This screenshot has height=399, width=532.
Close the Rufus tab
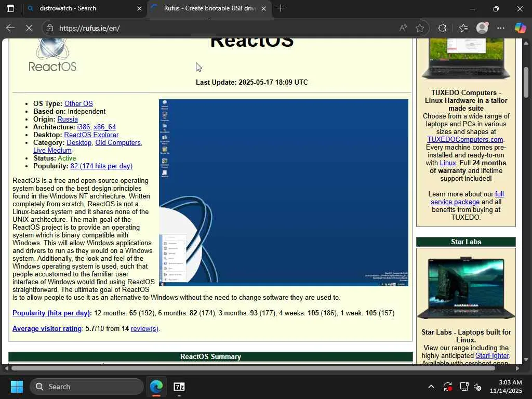pos(263,8)
